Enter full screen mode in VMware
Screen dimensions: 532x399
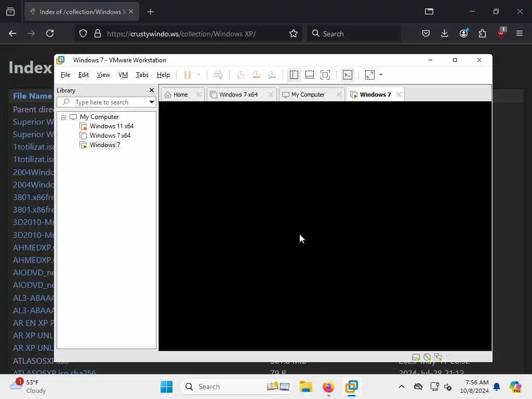[325, 75]
